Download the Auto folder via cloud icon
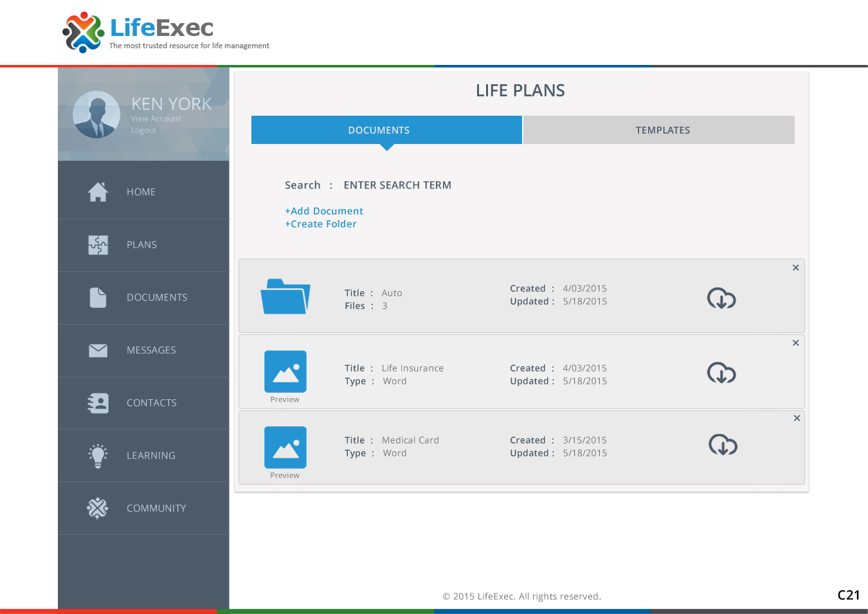Screen dimensions: 868x614 [x=721, y=298]
